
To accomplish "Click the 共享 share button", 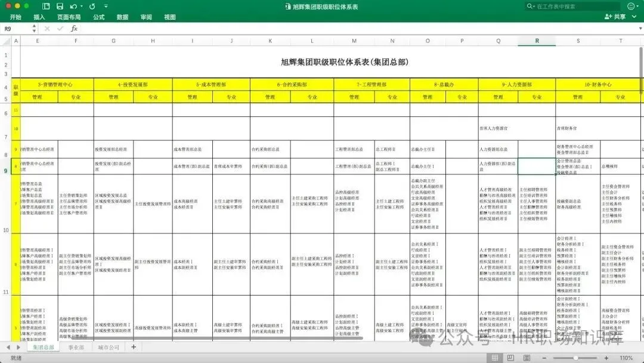I will [x=615, y=17].
